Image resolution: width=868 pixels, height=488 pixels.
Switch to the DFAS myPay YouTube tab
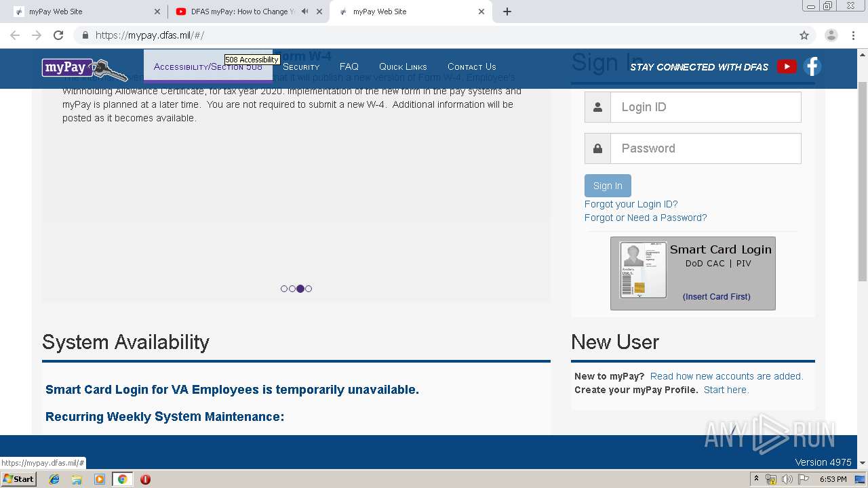(x=248, y=12)
